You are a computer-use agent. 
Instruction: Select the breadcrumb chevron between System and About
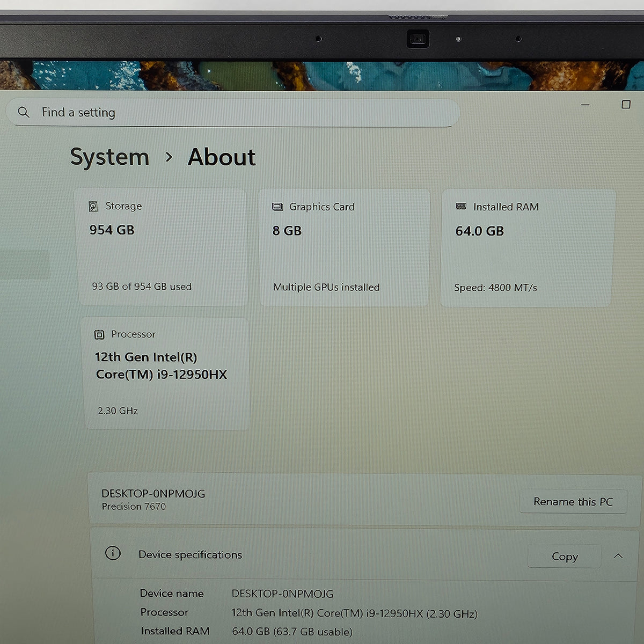click(169, 157)
